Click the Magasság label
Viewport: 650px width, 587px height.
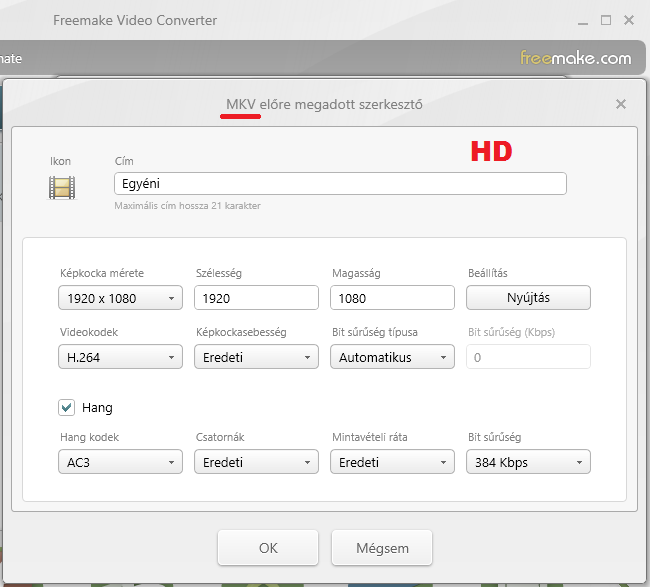(x=356, y=273)
